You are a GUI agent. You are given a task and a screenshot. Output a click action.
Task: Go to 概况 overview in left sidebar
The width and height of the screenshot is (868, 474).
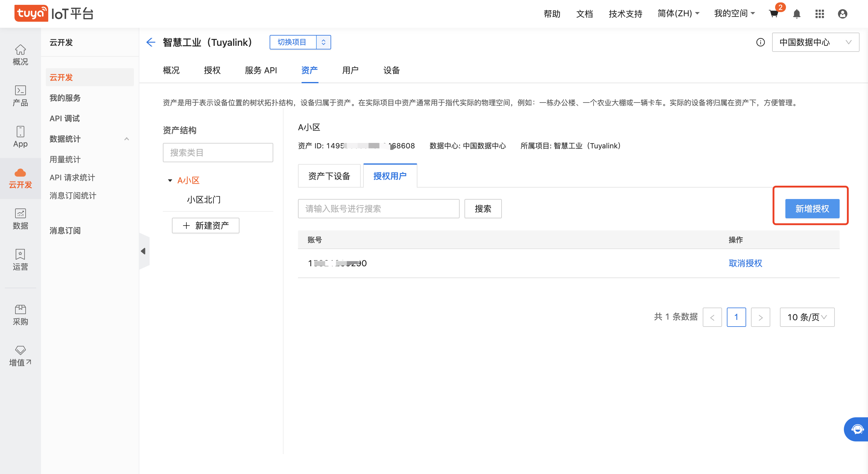[x=20, y=55]
